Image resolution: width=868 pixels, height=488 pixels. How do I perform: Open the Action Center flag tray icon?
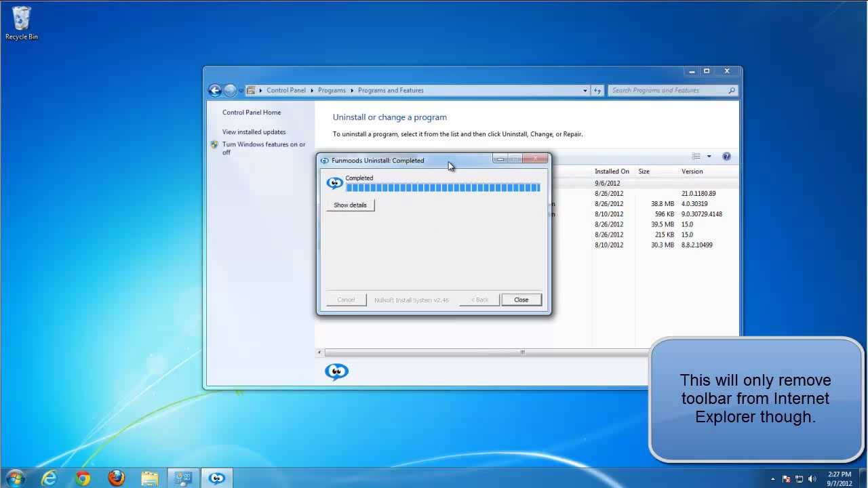pyautogui.click(x=787, y=479)
